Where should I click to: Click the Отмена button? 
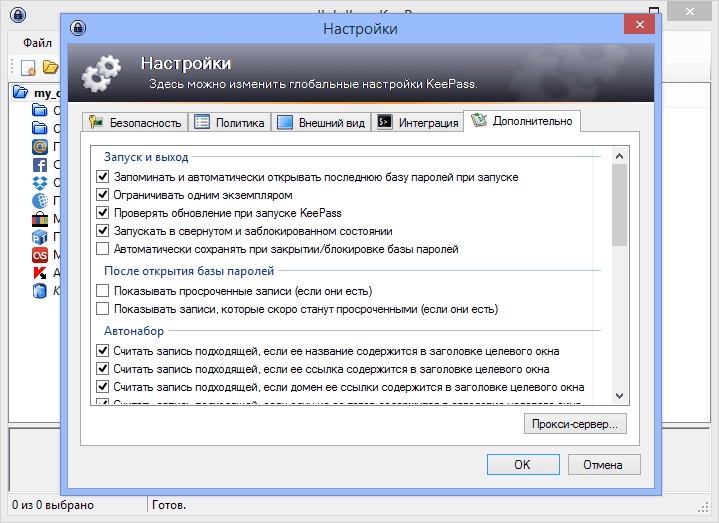[604, 465]
